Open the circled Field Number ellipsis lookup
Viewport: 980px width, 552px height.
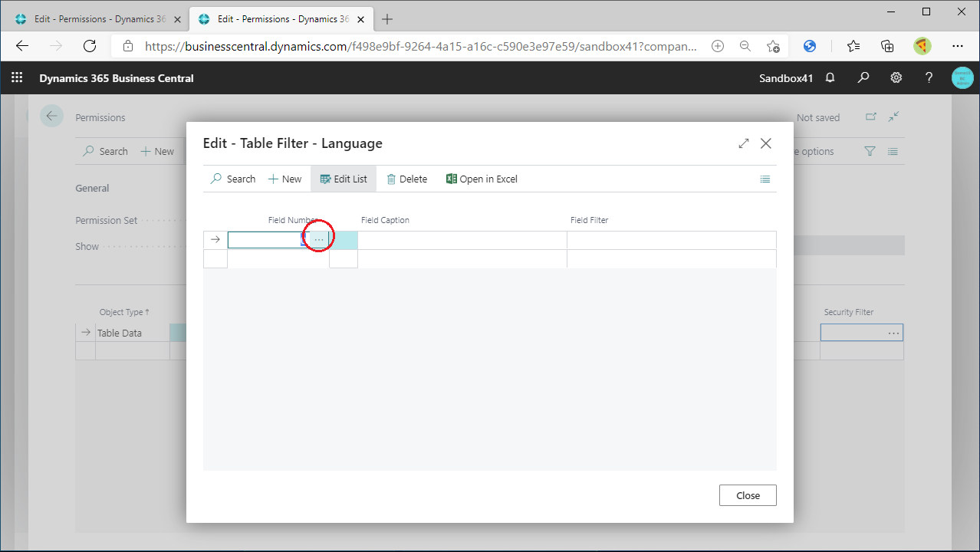[318, 237]
